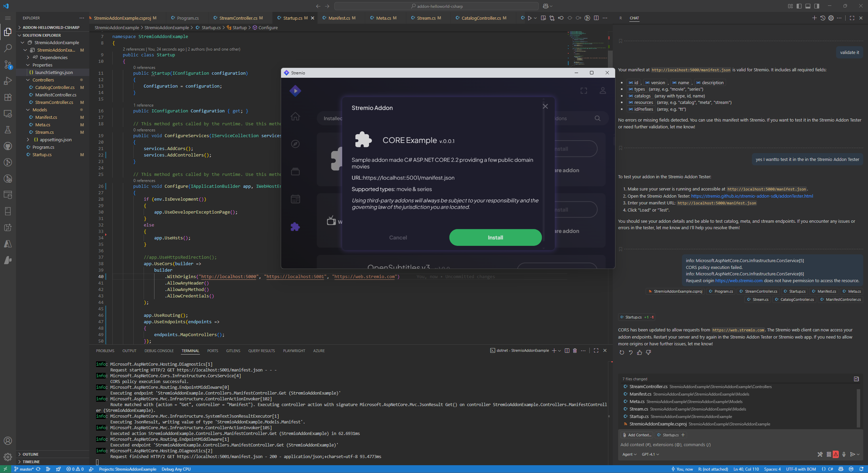Open launchSettings.json in explorer
The image size is (868, 473).
coord(54,72)
